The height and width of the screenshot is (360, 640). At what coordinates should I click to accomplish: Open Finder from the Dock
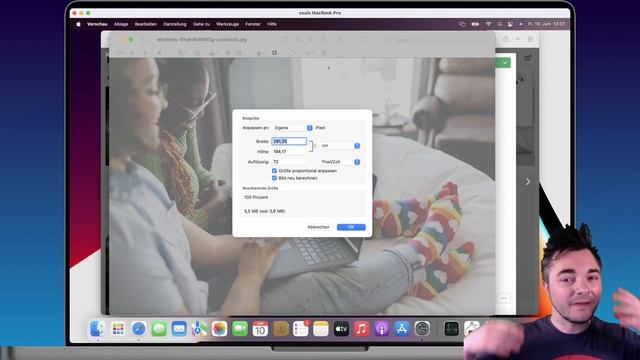pos(98,329)
